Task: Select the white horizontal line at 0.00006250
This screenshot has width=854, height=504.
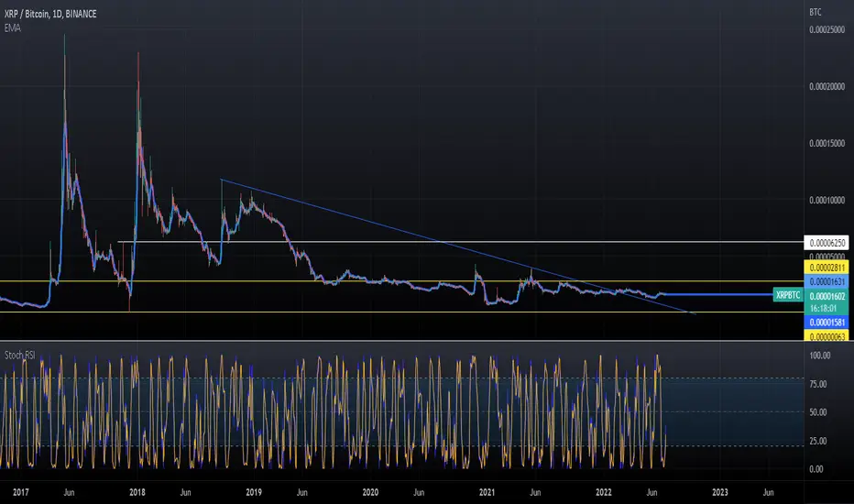Action: point(461,242)
